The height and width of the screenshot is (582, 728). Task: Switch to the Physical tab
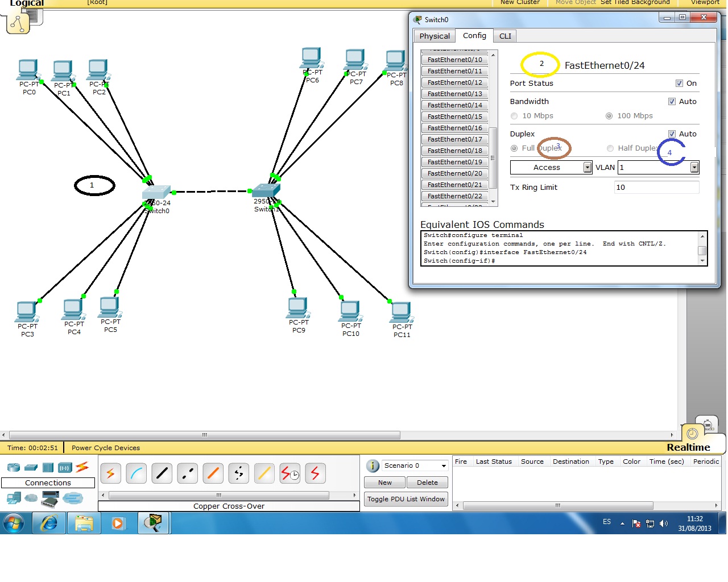point(434,35)
